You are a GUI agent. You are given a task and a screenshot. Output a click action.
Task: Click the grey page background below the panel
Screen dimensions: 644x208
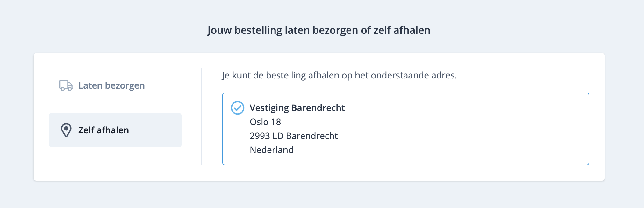click(x=318, y=195)
